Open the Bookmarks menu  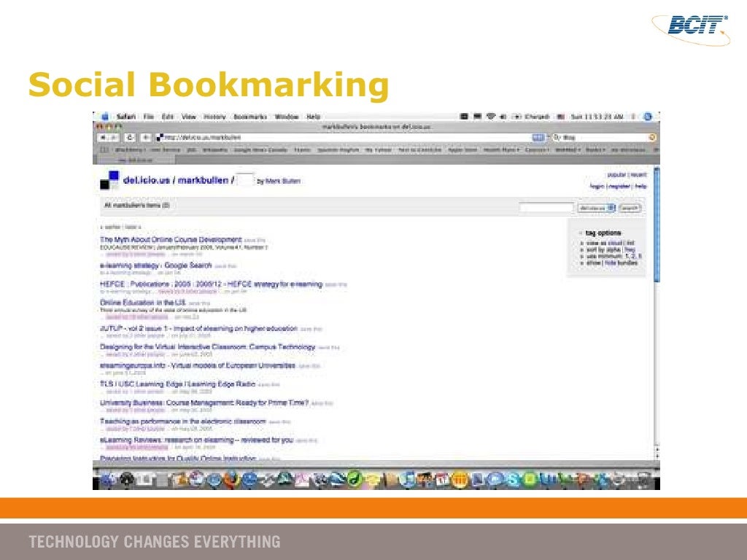point(250,117)
